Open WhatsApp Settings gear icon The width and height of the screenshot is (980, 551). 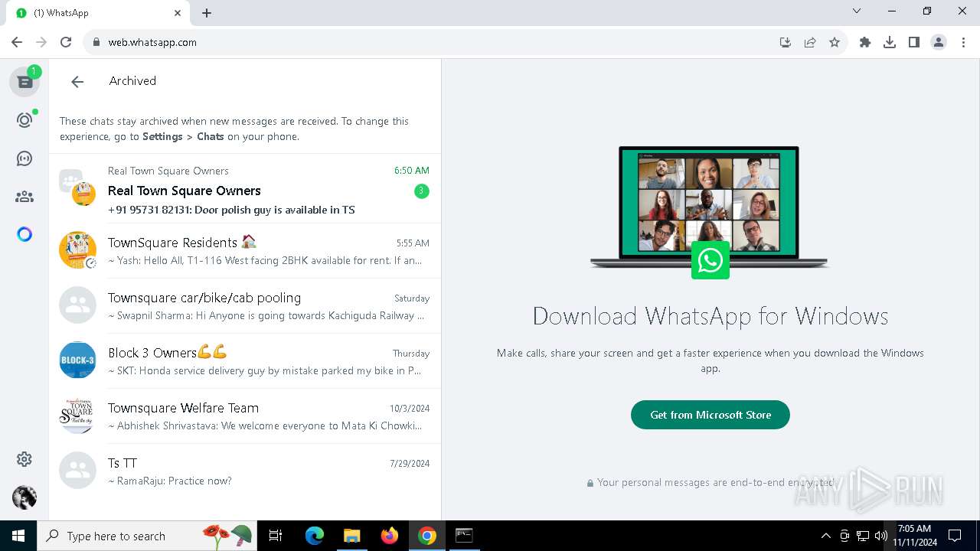click(x=24, y=459)
